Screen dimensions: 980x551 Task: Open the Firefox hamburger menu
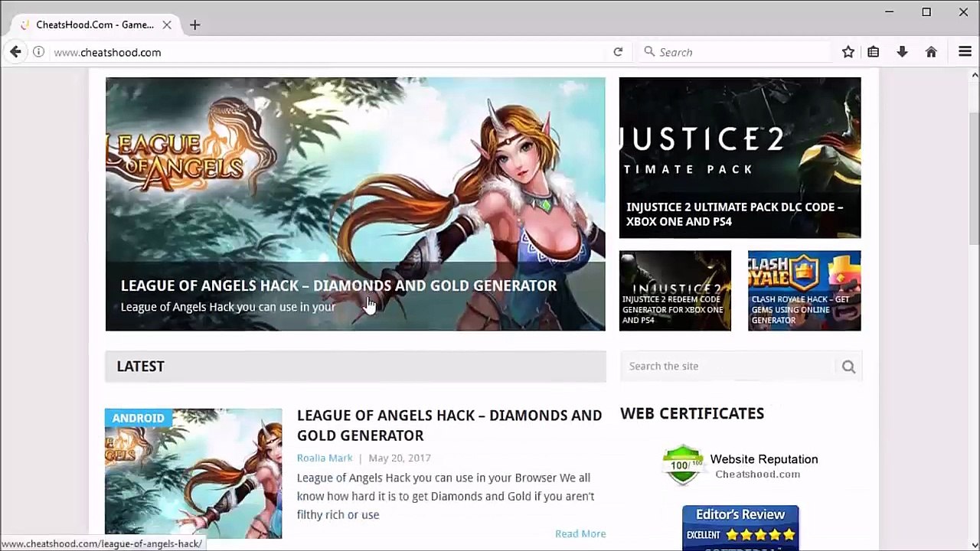click(965, 52)
